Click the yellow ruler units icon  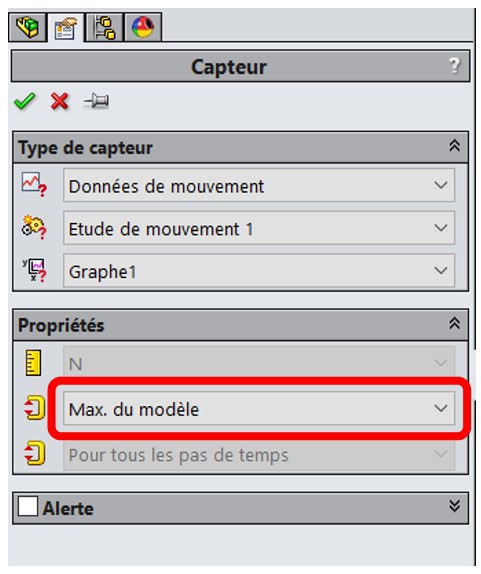tap(33, 363)
